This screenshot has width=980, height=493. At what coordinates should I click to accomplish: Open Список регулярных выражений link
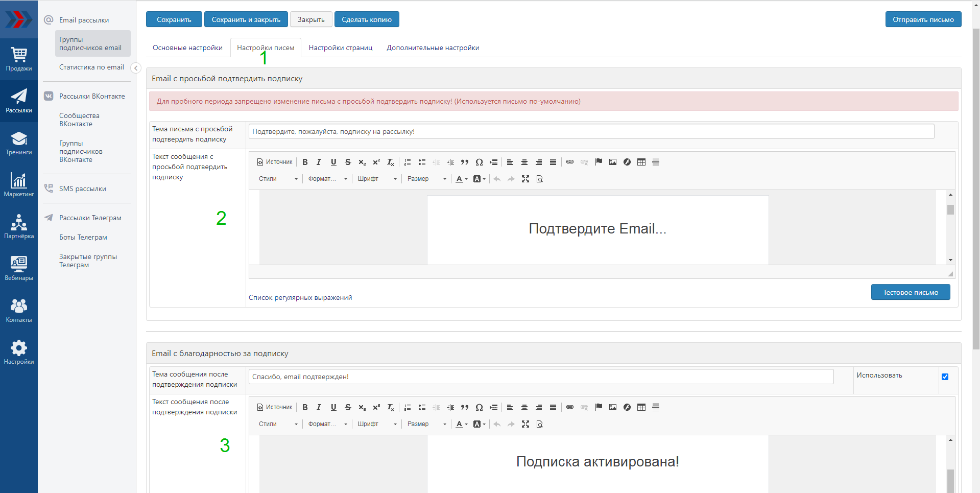coord(300,297)
